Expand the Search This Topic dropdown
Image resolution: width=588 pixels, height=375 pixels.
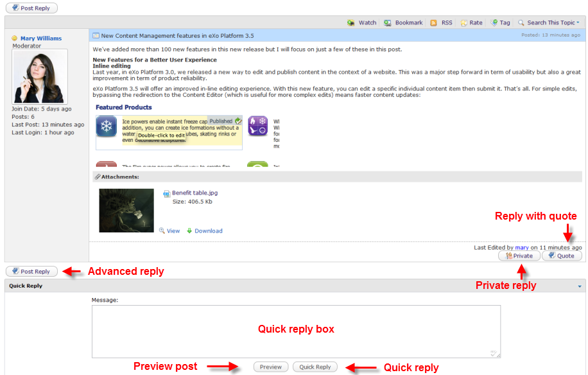pyautogui.click(x=578, y=23)
